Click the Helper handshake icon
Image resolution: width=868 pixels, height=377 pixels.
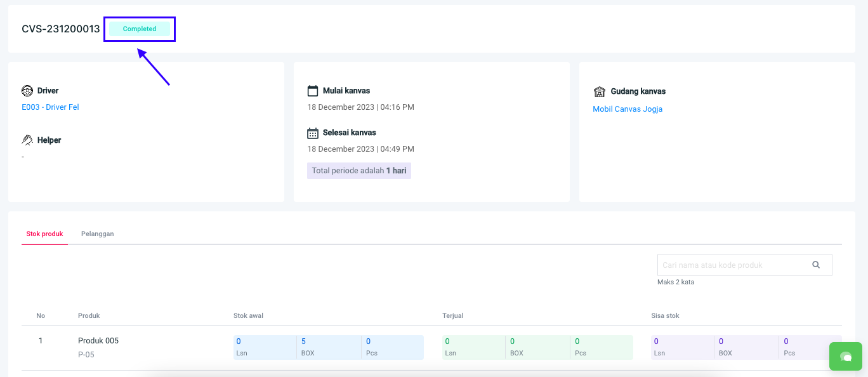pyautogui.click(x=27, y=140)
